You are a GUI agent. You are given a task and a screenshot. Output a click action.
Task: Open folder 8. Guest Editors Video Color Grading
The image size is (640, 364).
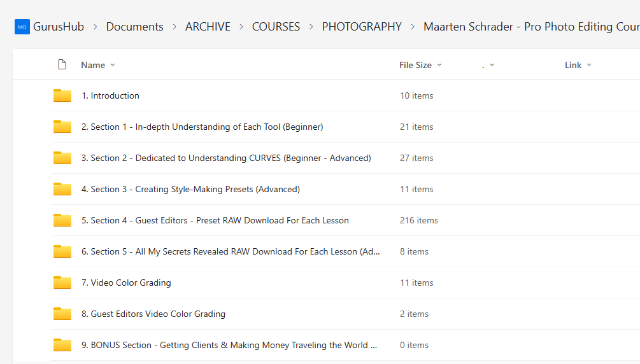point(158,314)
